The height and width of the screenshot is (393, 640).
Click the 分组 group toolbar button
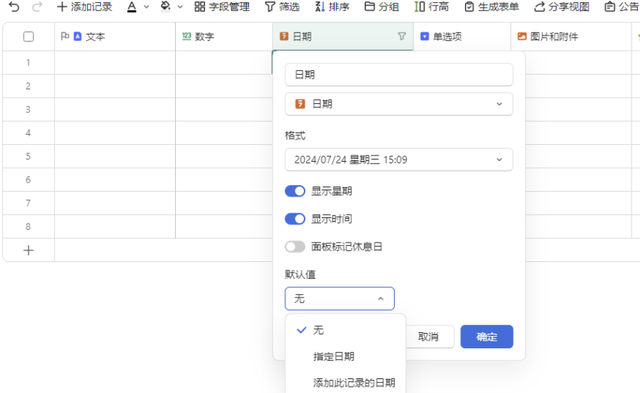click(x=382, y=7)
